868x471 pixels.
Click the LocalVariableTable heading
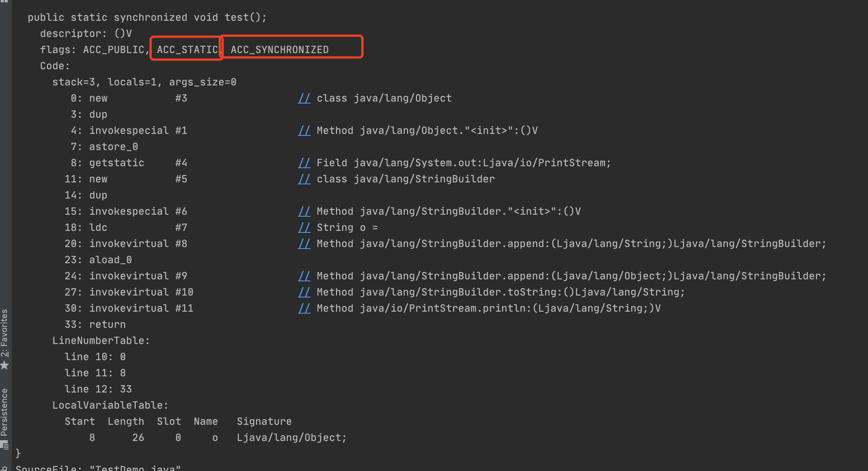(x=110, y=406)
